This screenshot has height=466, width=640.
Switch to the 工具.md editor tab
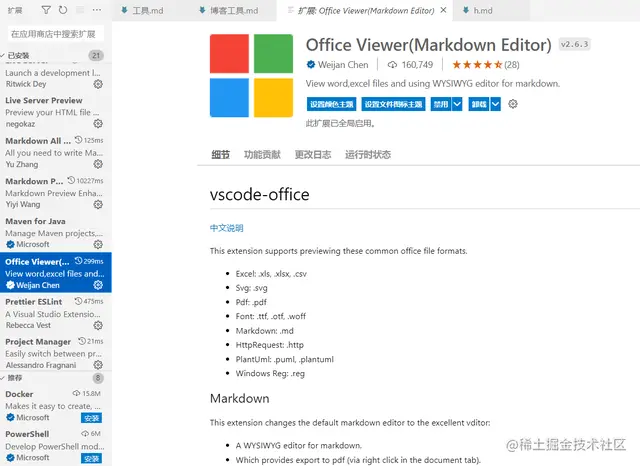click(147, 11)
